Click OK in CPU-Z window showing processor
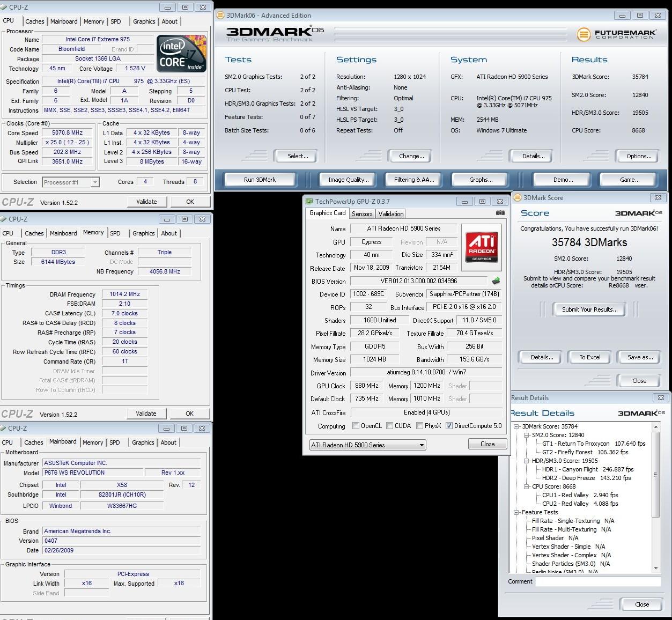This screenshot has width=672, height=620. point(190,202)
